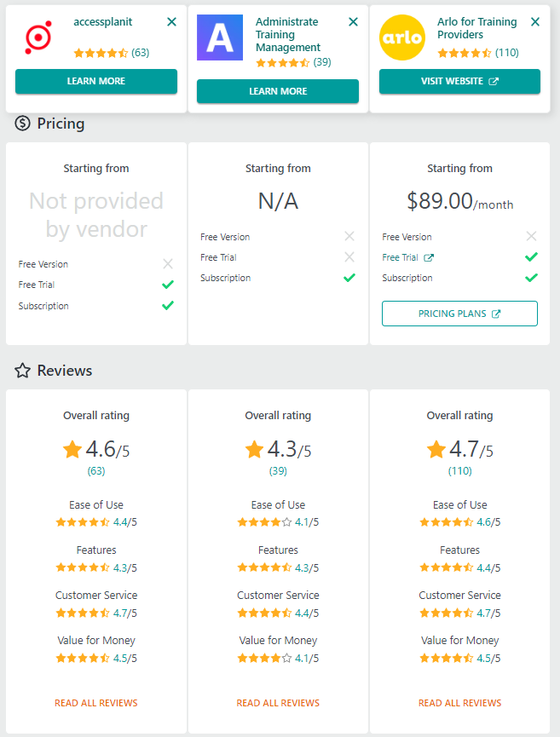Screen dimensions: 560x737
Task: Remove Administrate Training Management from comparison
Action: coord(354,22)
